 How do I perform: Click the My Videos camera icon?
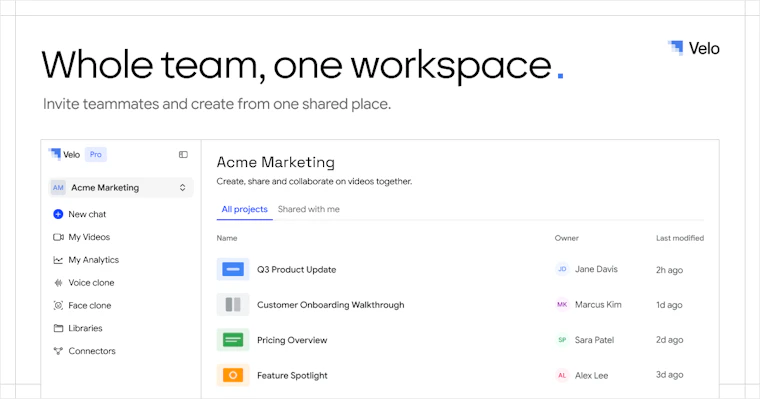click(x=58, y=237)
